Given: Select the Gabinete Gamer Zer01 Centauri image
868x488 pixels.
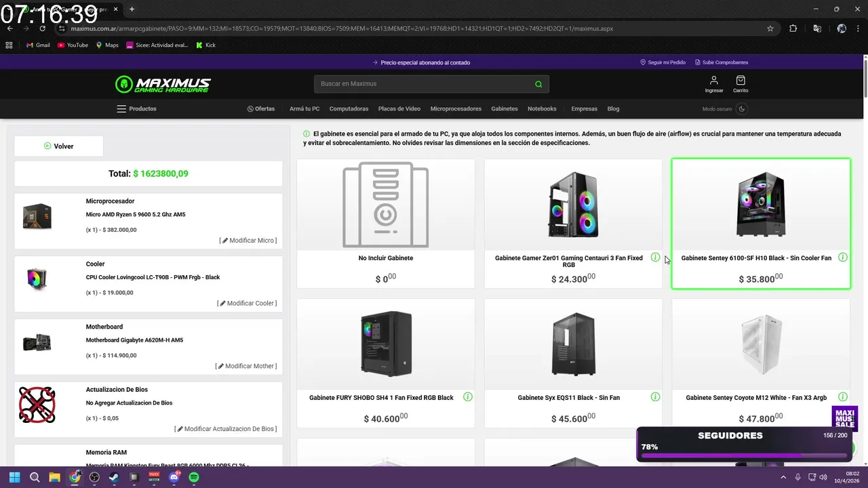Looking at the screenshot, I should pos(574,204).
